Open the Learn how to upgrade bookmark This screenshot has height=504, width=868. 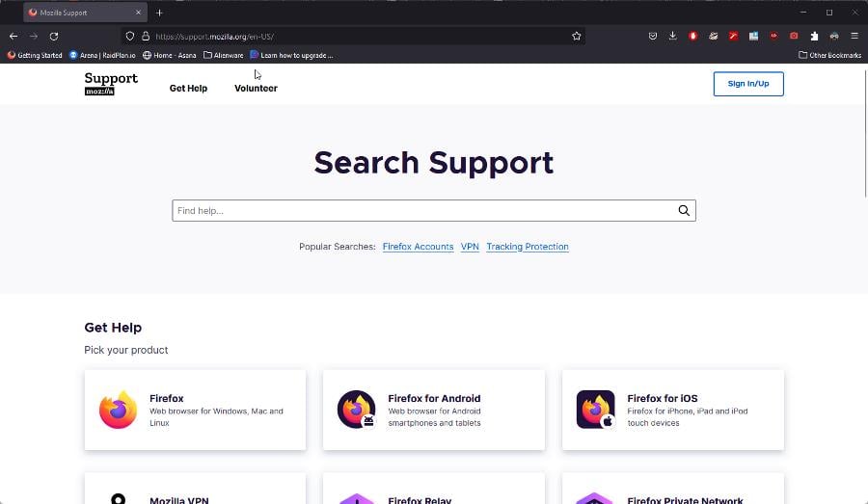tap(291, 55)
